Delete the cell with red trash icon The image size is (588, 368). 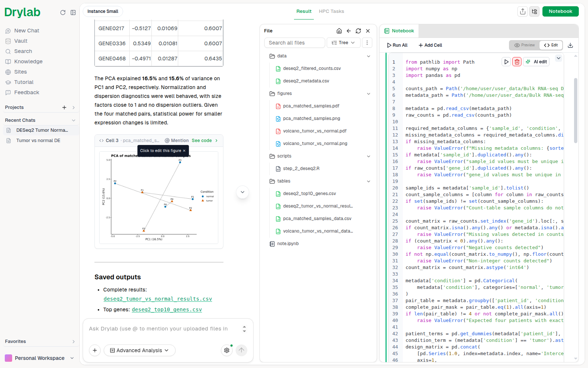pos(517,62)
